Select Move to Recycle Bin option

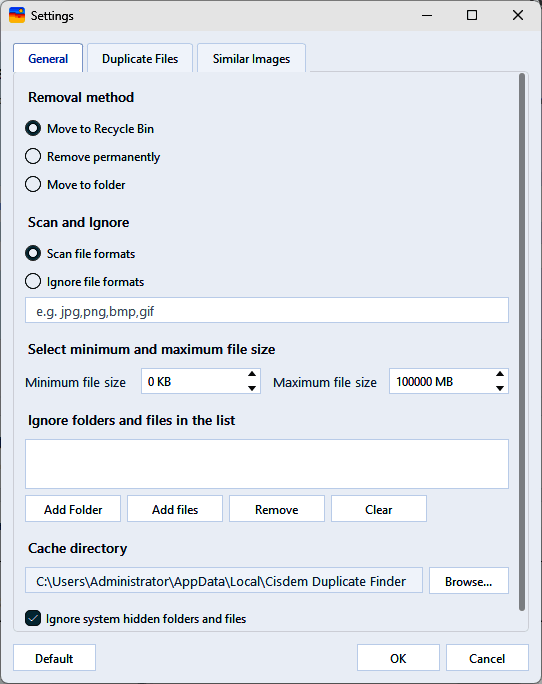[33, 128]
